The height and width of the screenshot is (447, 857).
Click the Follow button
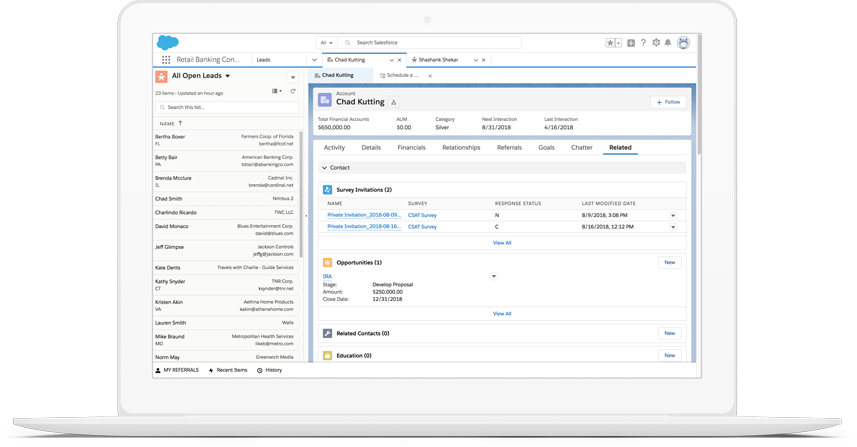click(668, 102)
